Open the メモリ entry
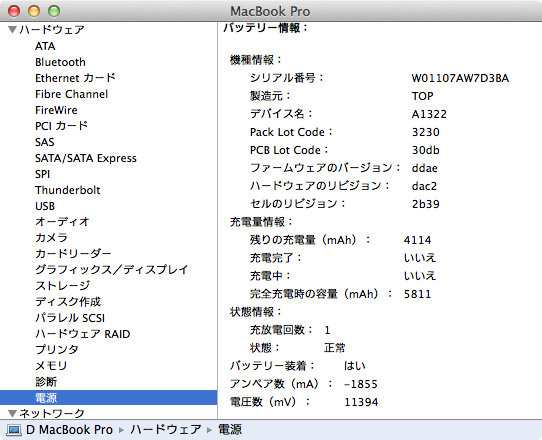The image size is (542, 440). pyautogui.click(x=51, y=366)
